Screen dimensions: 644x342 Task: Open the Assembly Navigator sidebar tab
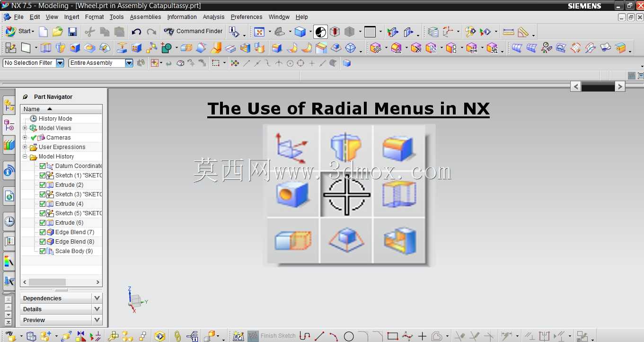tap(9, 105)
